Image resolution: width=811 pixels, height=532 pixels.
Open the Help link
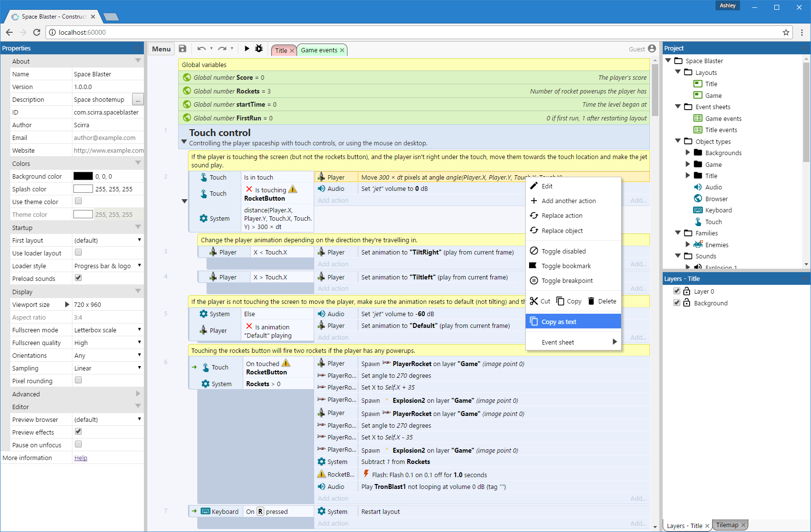tap(81, 458)
